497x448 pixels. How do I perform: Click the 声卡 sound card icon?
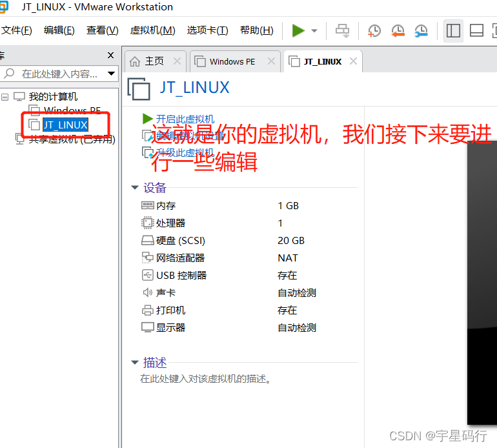pos(147,292)
